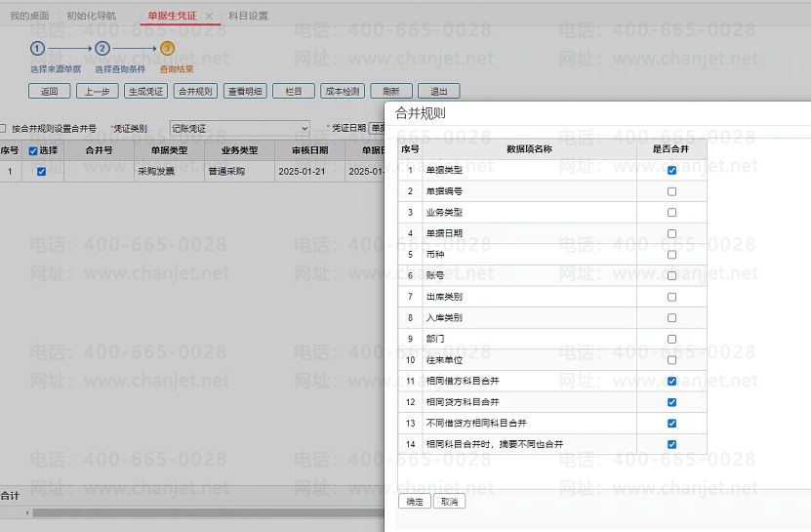Viewport: 811px width, 532px height.
Task: Click the horizontal scrollbar below the table
Action: pyautogui.click(x=195, y=512)
